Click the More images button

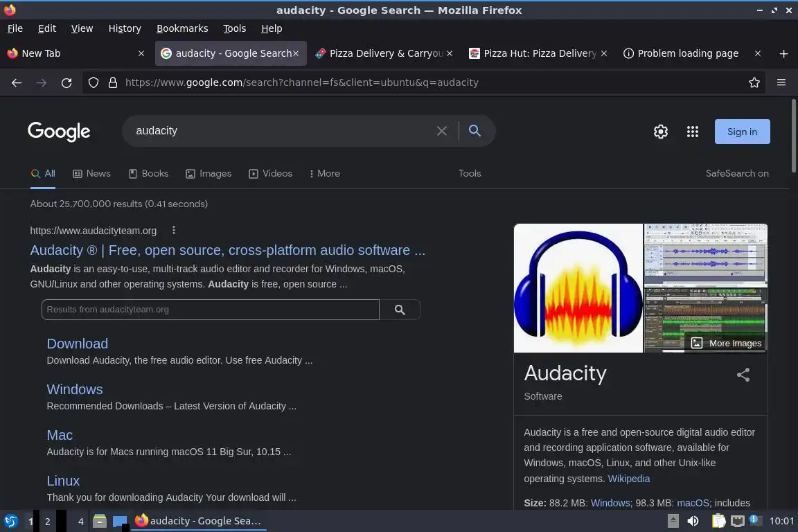(x=726, y=343)
